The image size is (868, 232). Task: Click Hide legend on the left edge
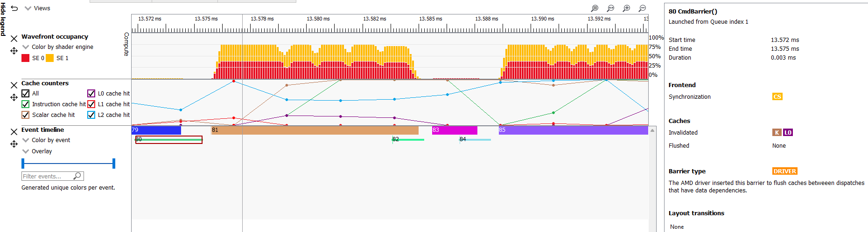point(3,20)
